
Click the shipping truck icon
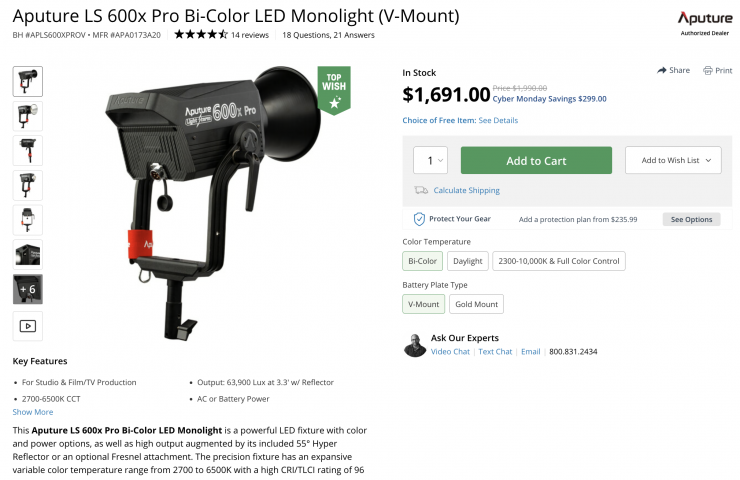pyautogui.click(x=421, y=190)
